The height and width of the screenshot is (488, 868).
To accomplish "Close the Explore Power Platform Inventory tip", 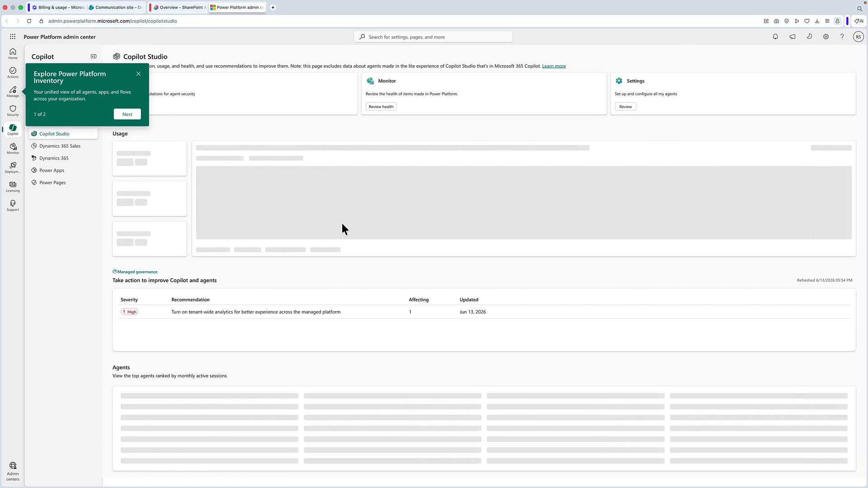I will pos(139,74).
